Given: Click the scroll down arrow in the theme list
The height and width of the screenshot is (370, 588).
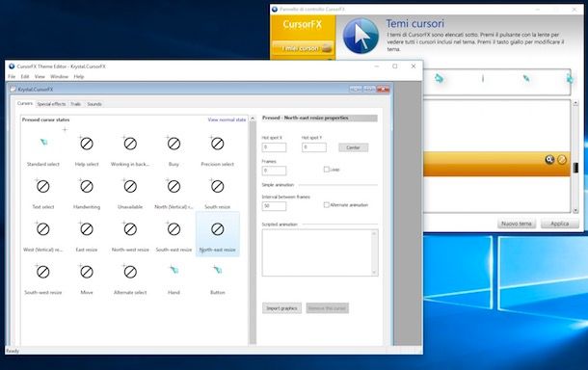Looking at the screenshot, I should click(575, 210).
